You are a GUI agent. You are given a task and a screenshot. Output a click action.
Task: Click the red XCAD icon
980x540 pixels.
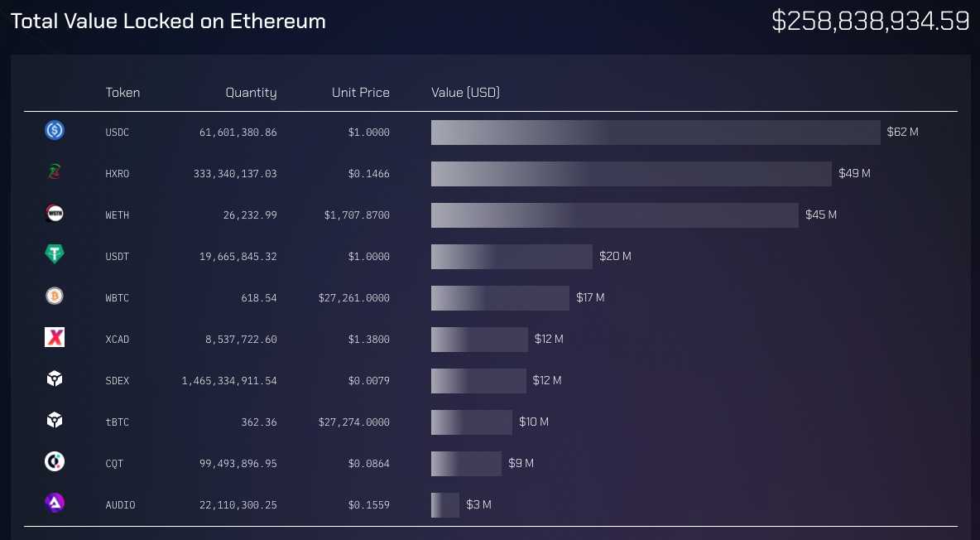55,337
